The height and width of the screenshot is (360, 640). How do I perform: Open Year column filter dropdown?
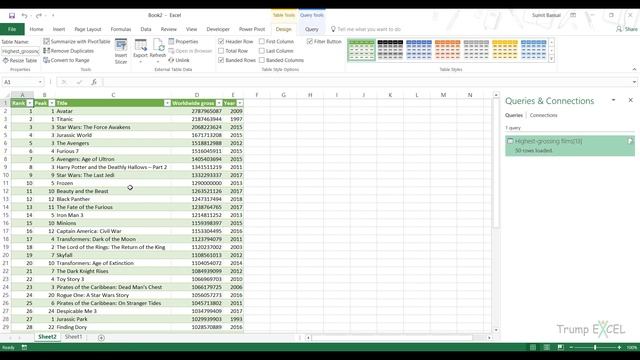click(240, 103)
